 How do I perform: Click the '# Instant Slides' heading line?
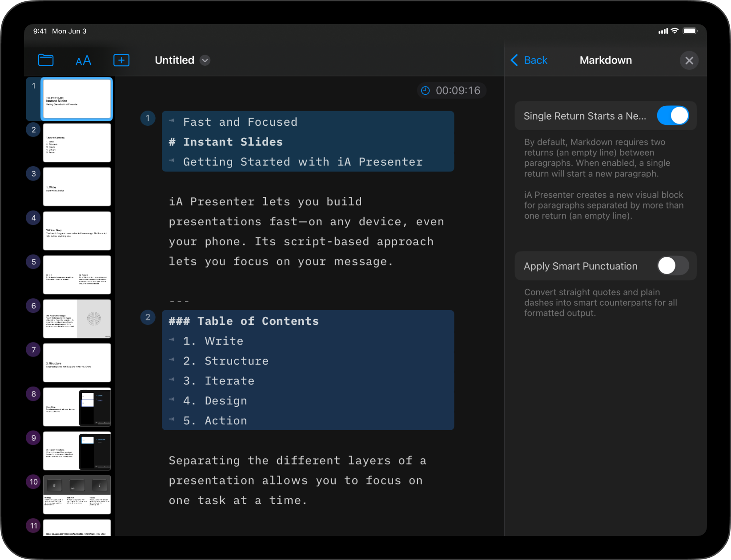tap(226, 142)
